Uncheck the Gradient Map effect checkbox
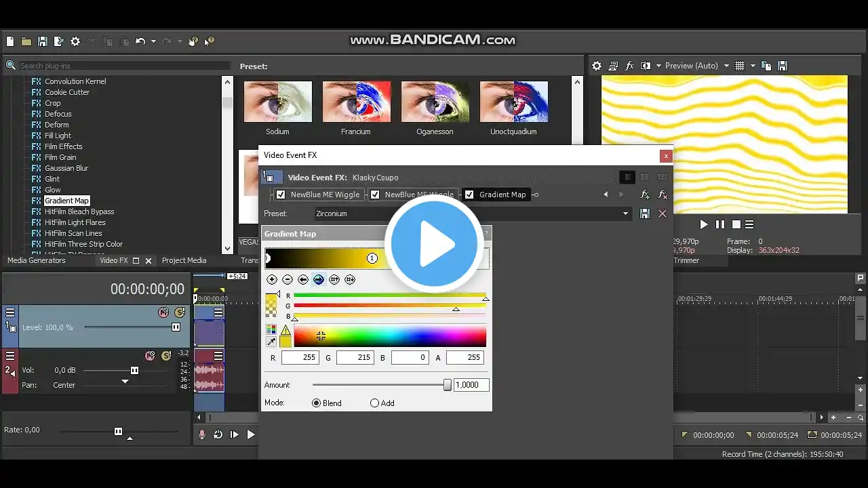Image resolution: width=868 pixels, height=488 pixels. click(469, 195)
